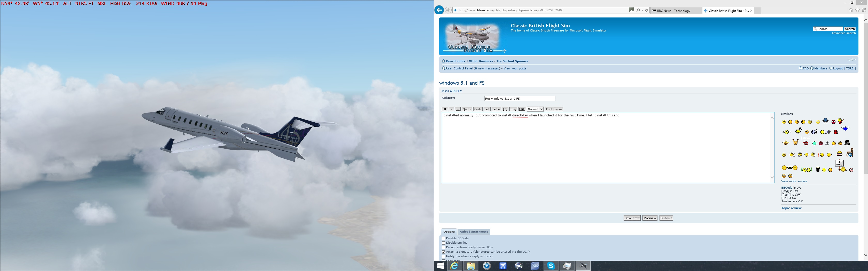Open the Advanced search link

pyautogui.click(x=843, y=33)
